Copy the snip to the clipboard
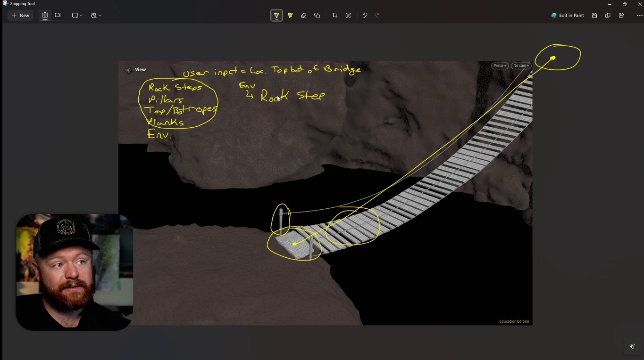 608,16
